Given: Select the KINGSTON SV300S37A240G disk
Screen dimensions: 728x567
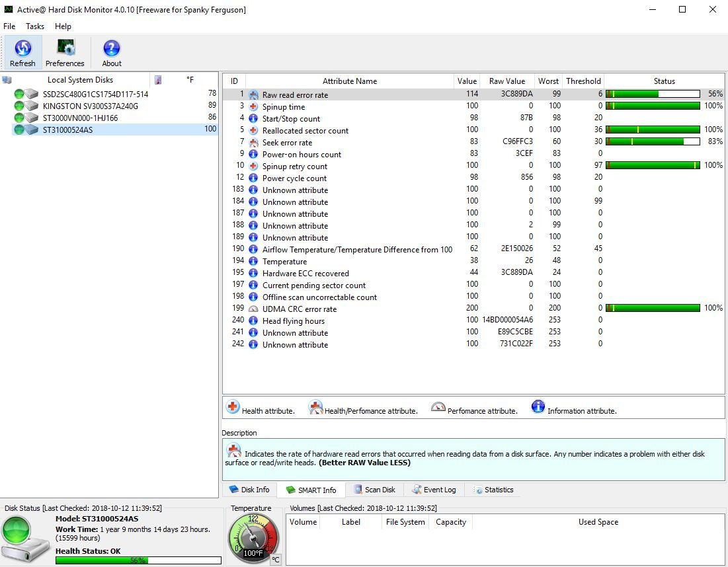Looking at the screenshot, I should pos(90,106).
